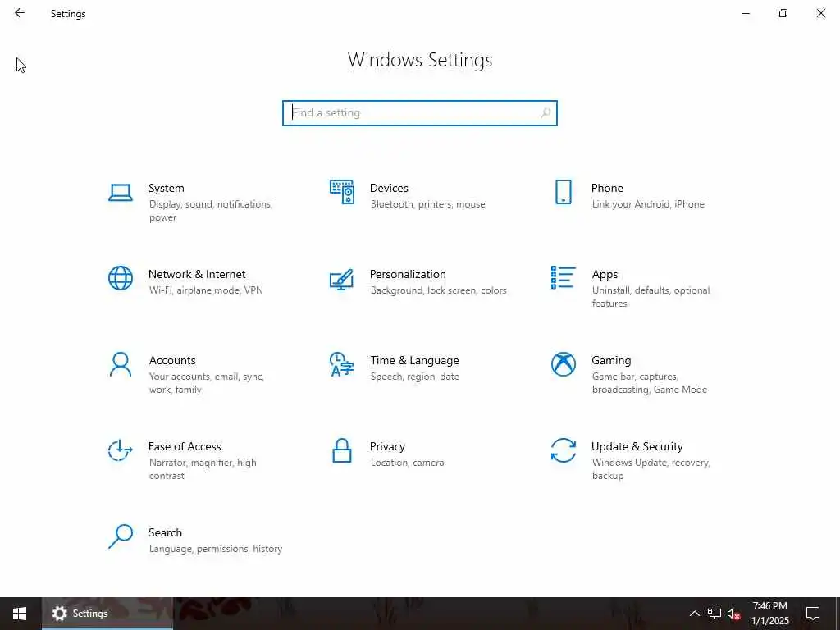Image resolution: width=840 pixels, height=630 pixels.
Task: Open the network status tray icon
Action: point(714,614)
